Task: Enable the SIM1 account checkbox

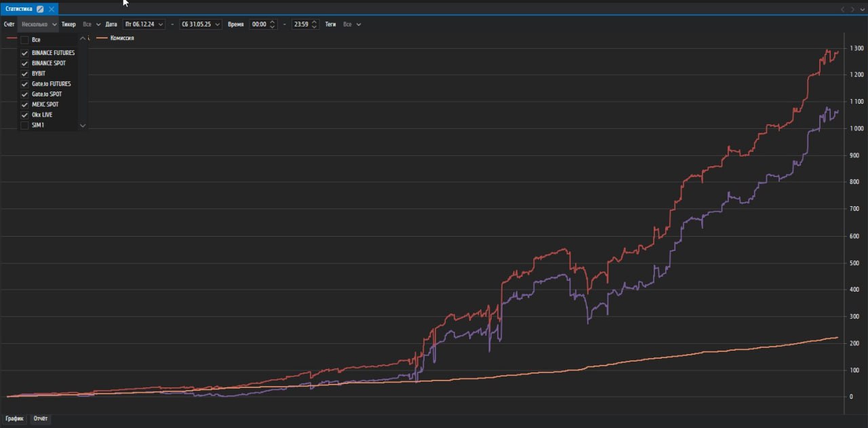Action: click(25, 125)
